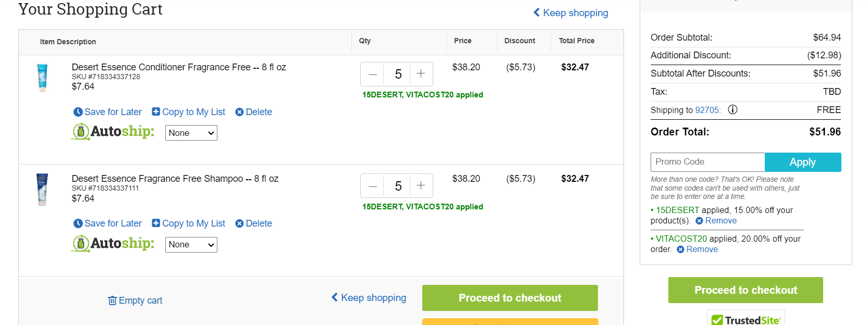Click the Promo Code input field
The image size is (868, 325).
[707, 162]
